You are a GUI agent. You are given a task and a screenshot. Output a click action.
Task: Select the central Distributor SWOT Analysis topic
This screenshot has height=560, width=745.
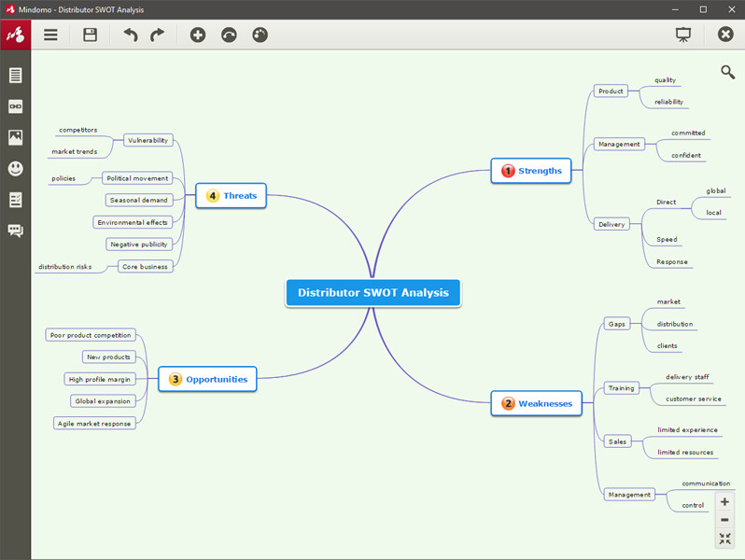(x=373, y=292)
